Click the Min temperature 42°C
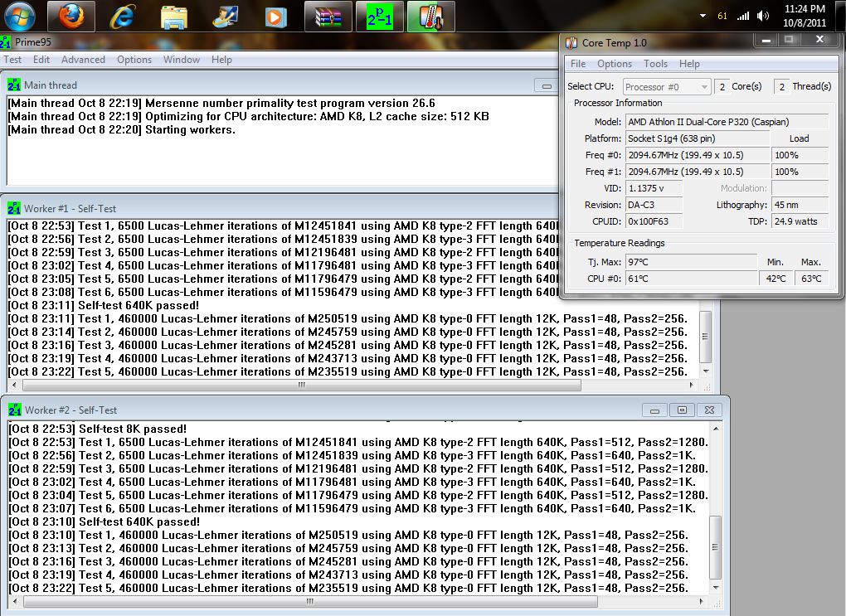The image size is (846, 616). point(775,279)
